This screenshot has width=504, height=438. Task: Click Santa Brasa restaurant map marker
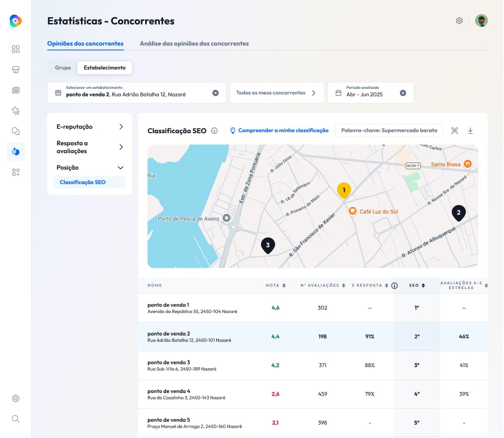click(467, 164)
